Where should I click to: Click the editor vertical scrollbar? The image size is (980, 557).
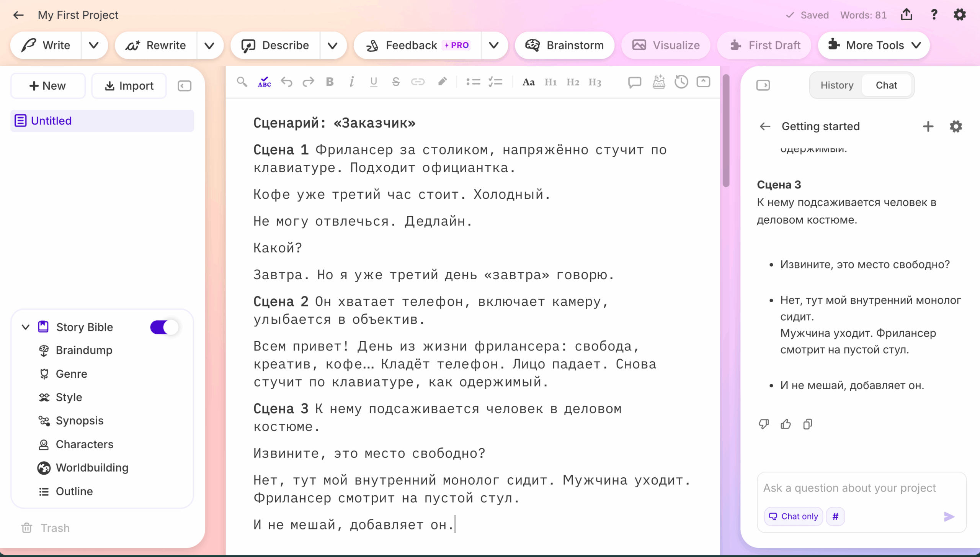click(x=726, y=130)
